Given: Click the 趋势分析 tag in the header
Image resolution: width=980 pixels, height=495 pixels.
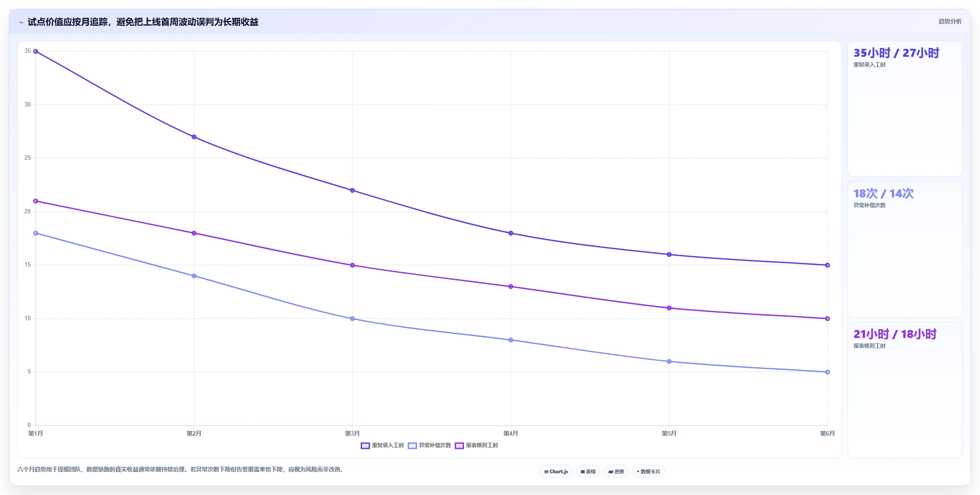Looking at the screenshot, I should tap(950, 21).
